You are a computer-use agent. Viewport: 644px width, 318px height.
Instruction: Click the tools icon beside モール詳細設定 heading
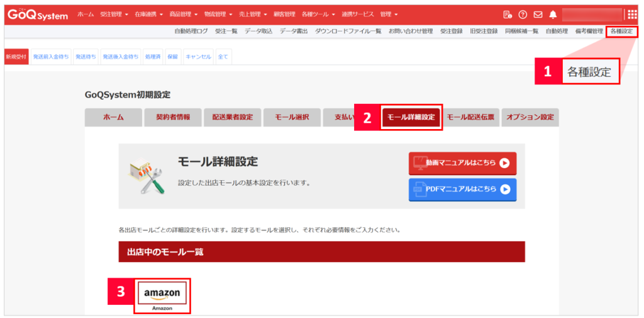[x=147, y=174]
